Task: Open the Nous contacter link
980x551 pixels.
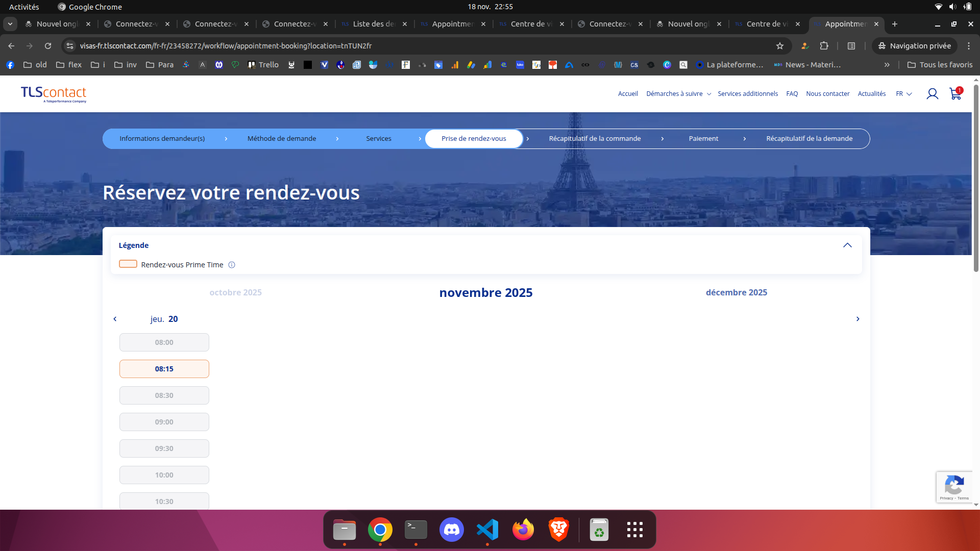Action: tap(828, 94)
